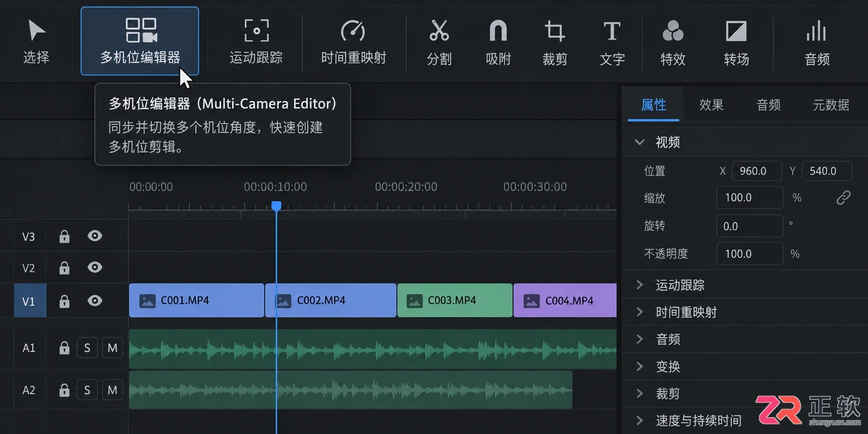Click the 位置 X value field
Viewport: 868px width, 434px height.
[757, 171]
